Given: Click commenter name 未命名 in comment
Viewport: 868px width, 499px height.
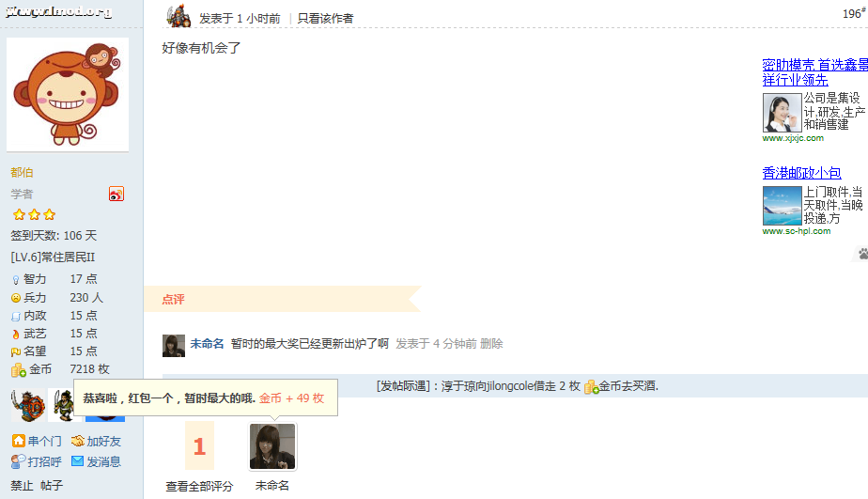Looking at the screenshot, I should tap(207, 344).
